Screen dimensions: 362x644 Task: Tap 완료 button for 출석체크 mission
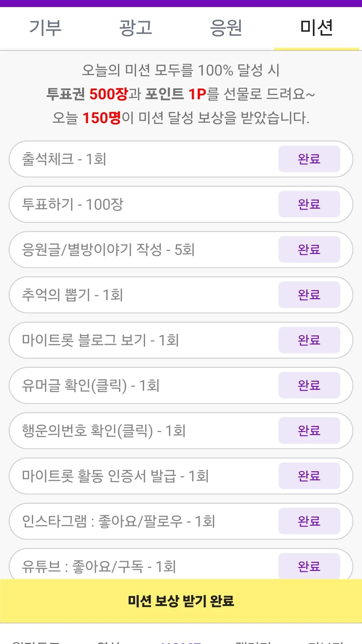click(309, 159)
